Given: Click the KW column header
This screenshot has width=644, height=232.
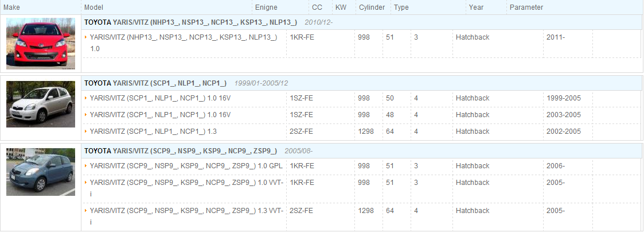Looking at the screenshot, I should [341, 7].
